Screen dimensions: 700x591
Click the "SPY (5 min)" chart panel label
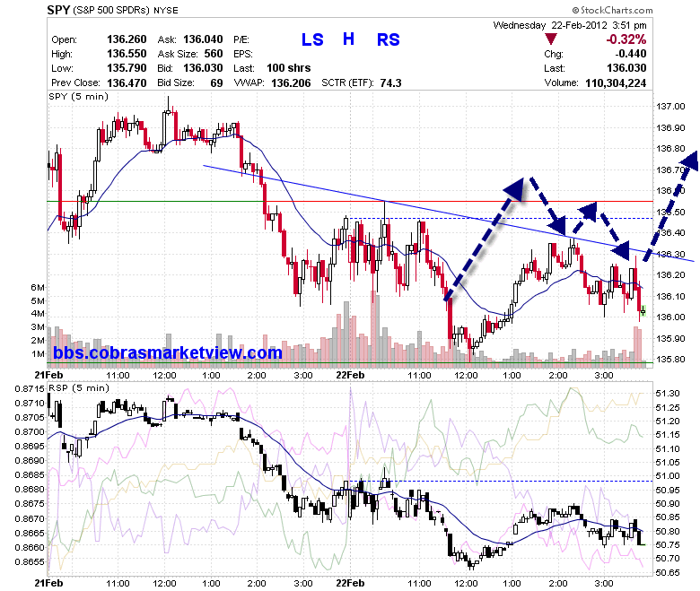click(x=79, y=96)
